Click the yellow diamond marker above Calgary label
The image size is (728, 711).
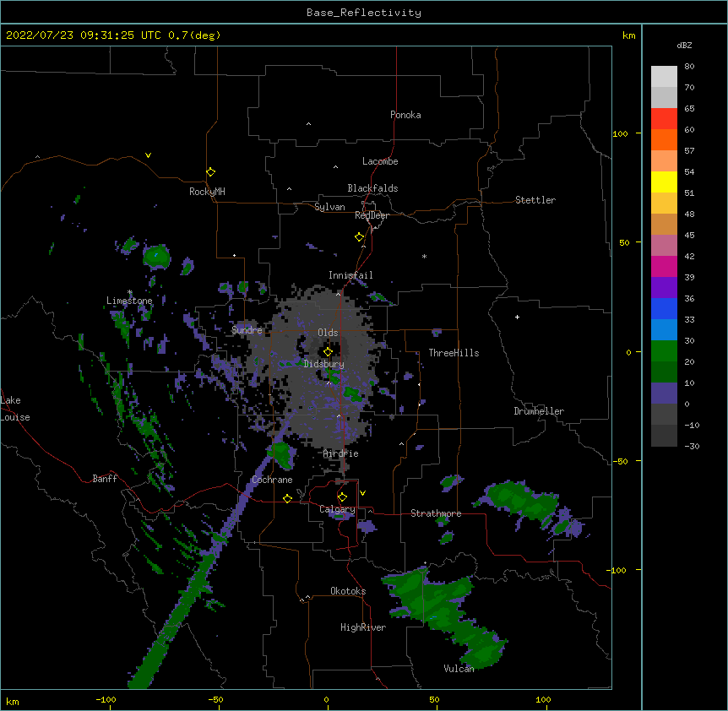coord(343,497)
